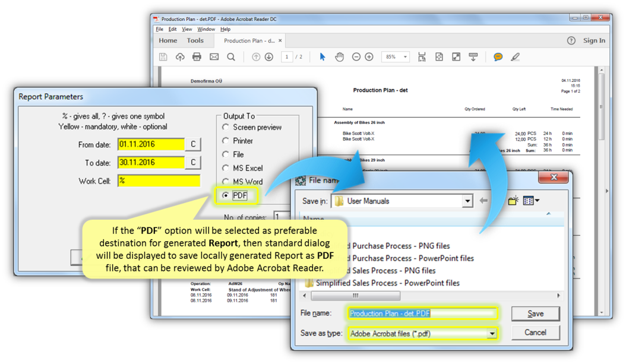Click the C button next to From date

[x=193, y=144]
